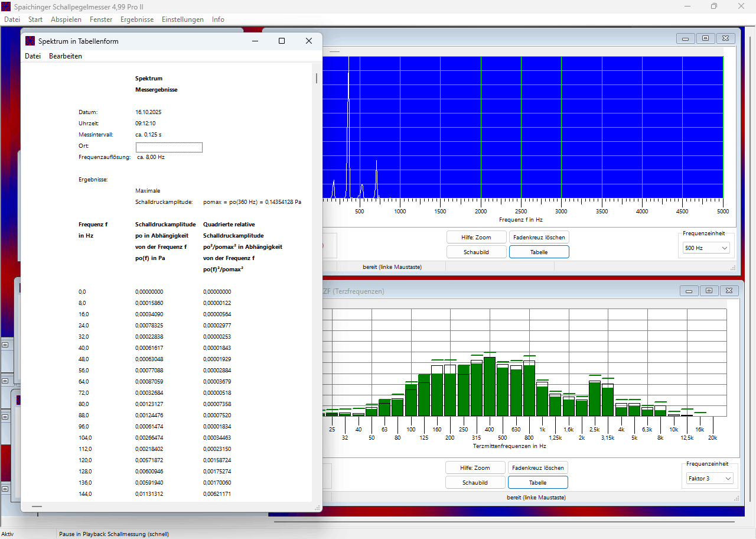
Task: Open the Einstellungen menu
Action: (x=183, y=20)
